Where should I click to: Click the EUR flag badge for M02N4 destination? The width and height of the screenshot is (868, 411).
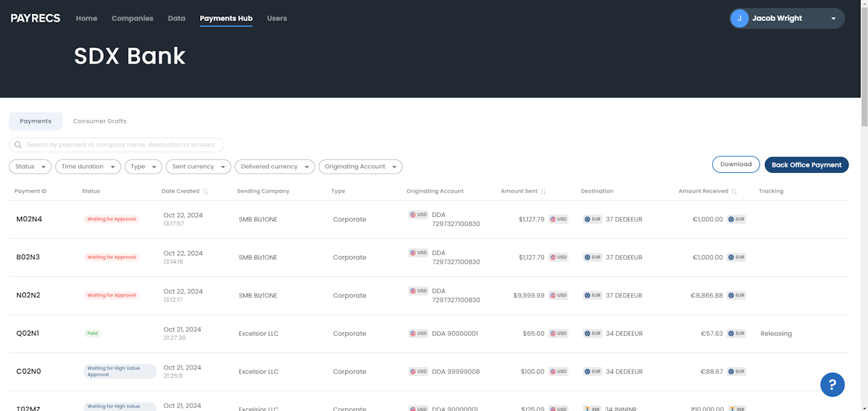(593, 219)
